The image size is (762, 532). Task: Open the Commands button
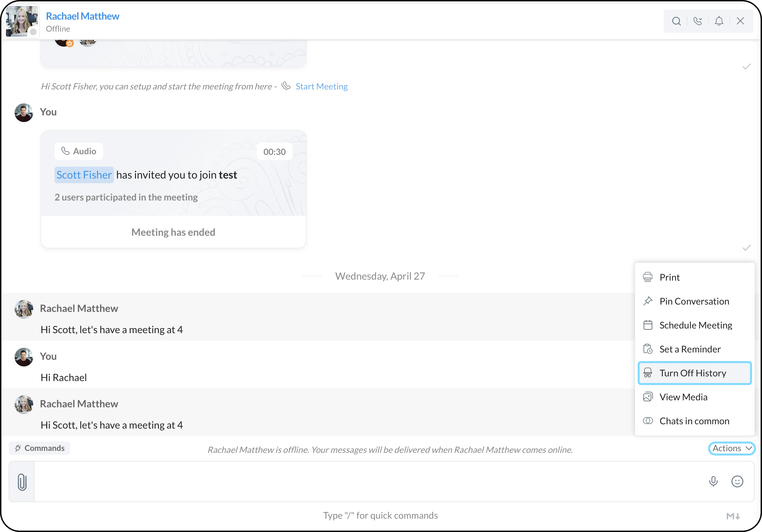coord(40,448)
